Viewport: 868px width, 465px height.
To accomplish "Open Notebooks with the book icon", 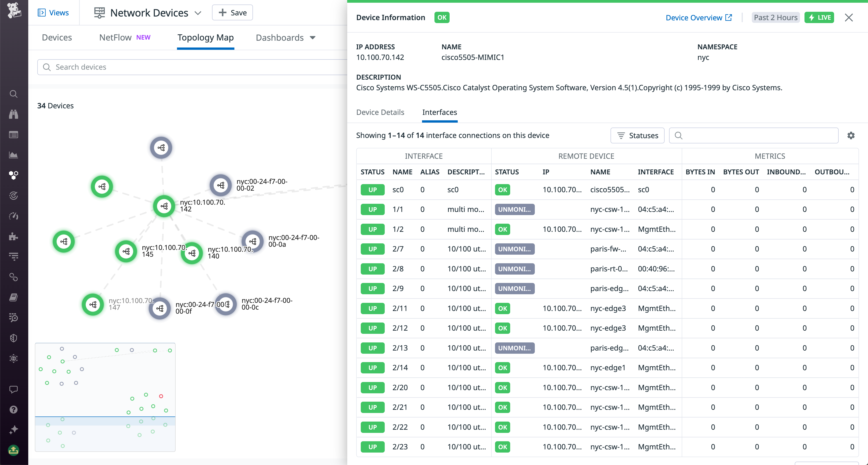I will tap(14, 297).
